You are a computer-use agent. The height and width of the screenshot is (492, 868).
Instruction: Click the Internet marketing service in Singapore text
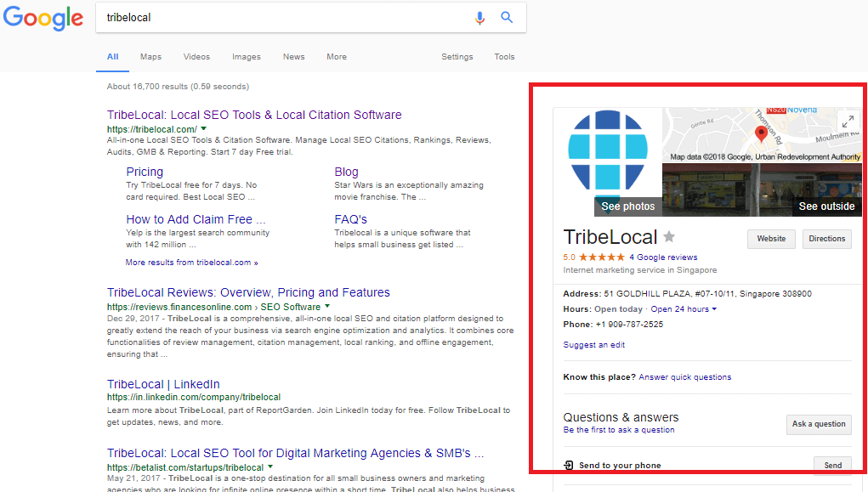tap(640, 270)
